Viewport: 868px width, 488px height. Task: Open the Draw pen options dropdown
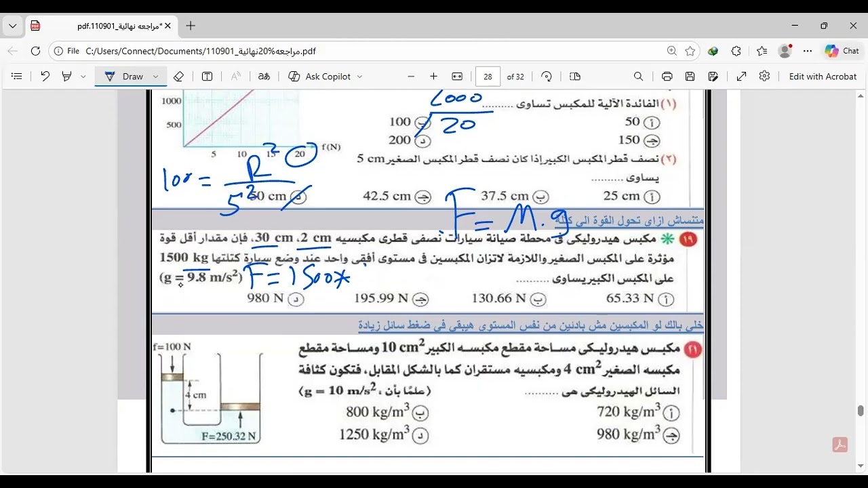click(x=155, y=77)
